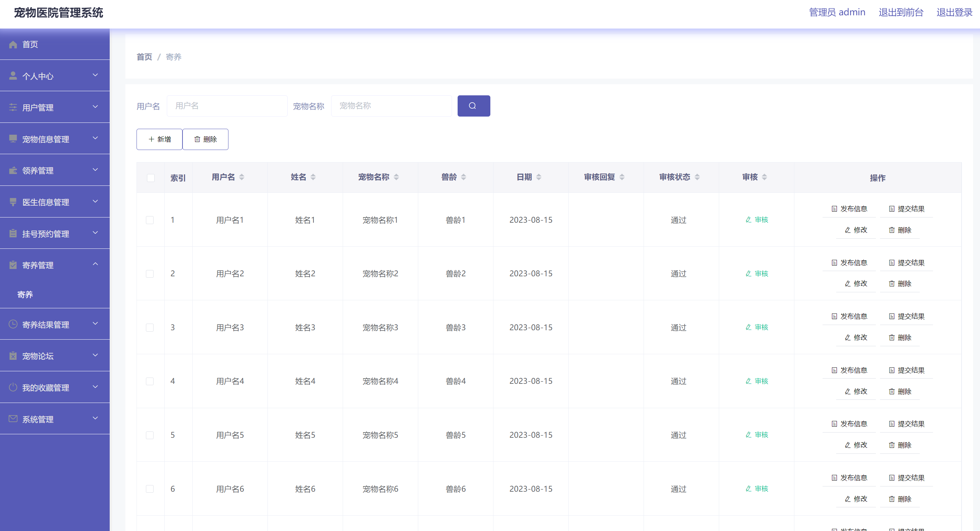Check the checkbox for row 6

pos(150,489)
